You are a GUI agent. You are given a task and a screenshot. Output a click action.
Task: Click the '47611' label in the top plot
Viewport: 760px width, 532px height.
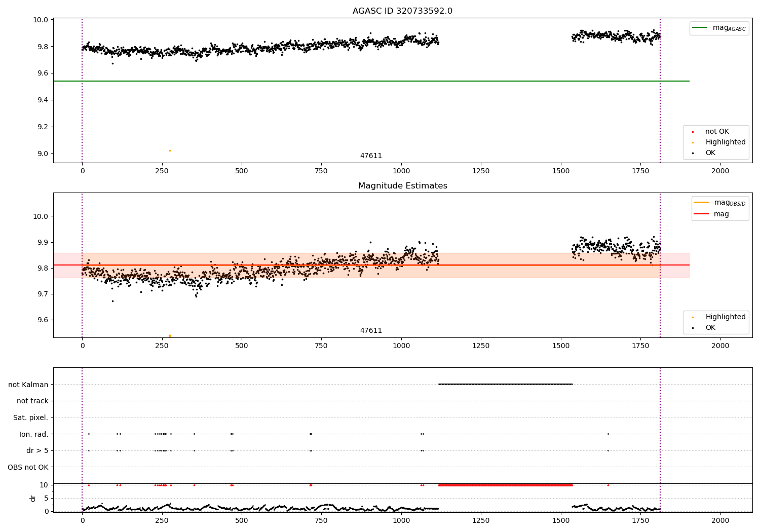[371, 156]
